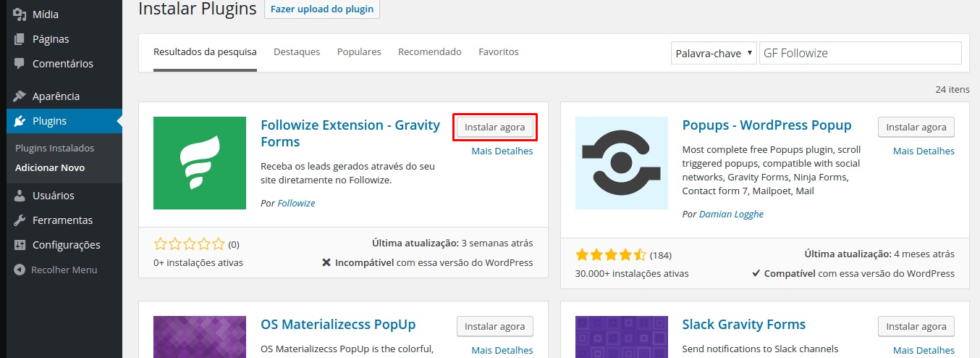Click the Incompatível X mark icon
The height and width of the screenshot is (358, 980).
click(326, 262)
